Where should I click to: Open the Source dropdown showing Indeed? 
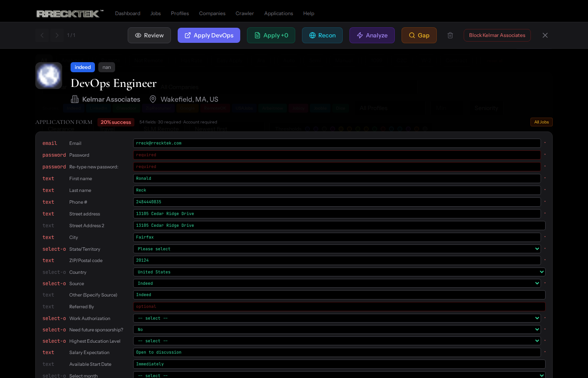pos(337,283)
